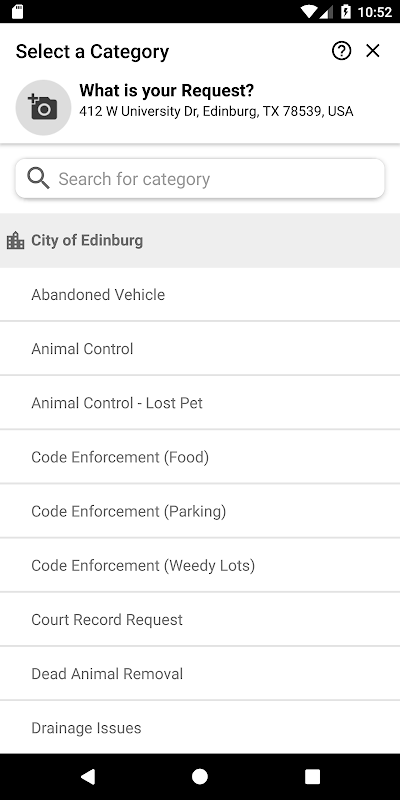The image size is (400, 800).
Task: Select Dead Animal Removal
Action: point(200,673)
